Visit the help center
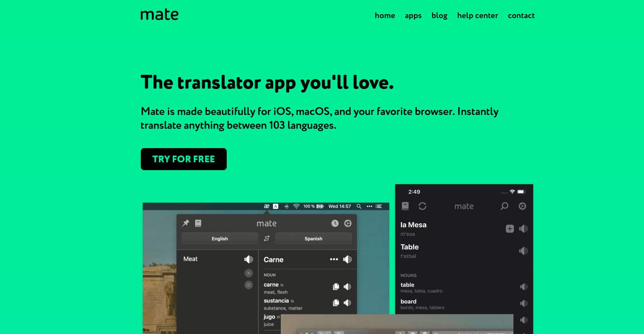Screen dimensions: 644x334 pyautogui.click(x=478, y=15)
